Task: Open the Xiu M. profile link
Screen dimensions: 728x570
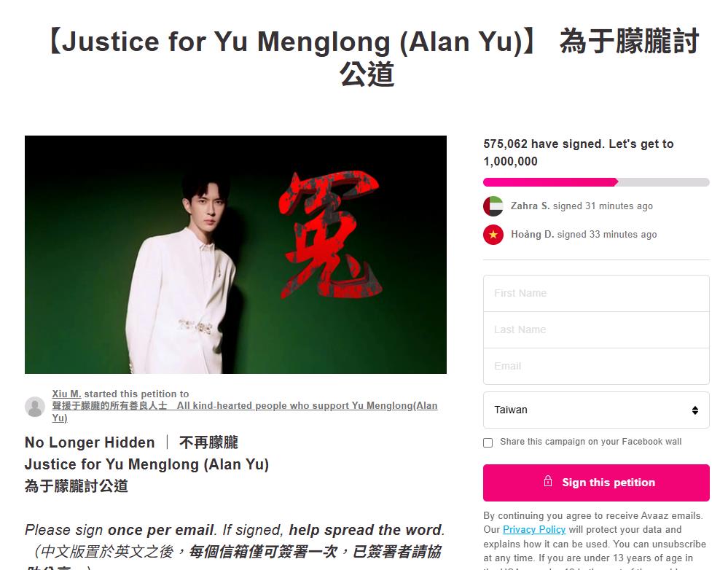Action: 66,394
